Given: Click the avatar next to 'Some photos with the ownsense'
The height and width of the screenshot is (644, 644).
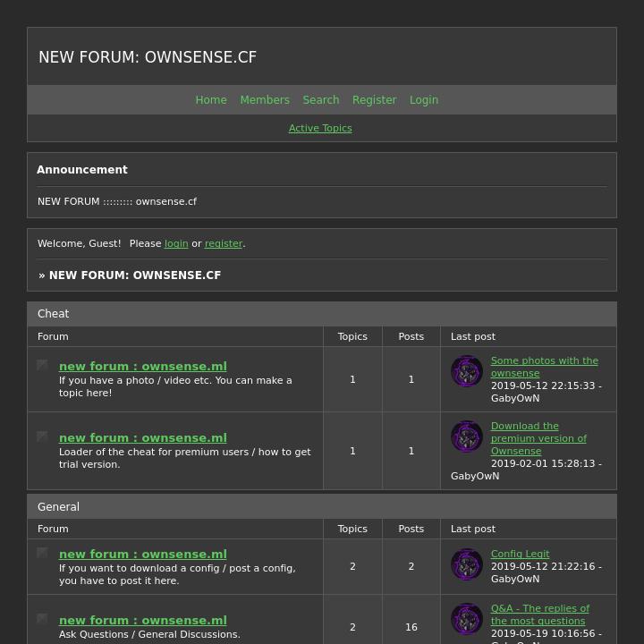Looking at the screenshot, I should click(x=466, y=371).
